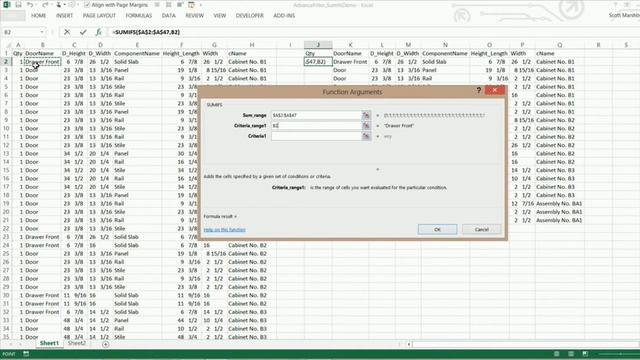Screen dimensions: 640x360
Task: Click Cancel in Function Arguments dialog
Action: 482,229
